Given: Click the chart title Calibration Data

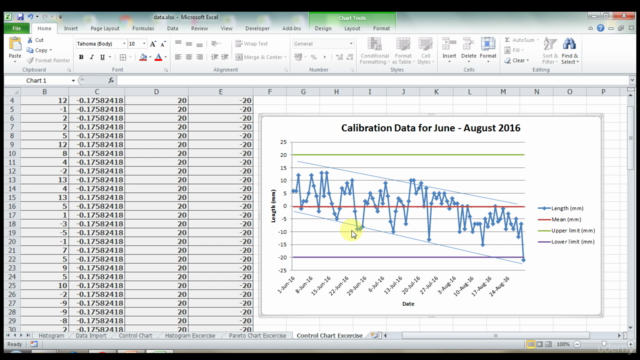Looking at the screenshot, I should [431, 128].
